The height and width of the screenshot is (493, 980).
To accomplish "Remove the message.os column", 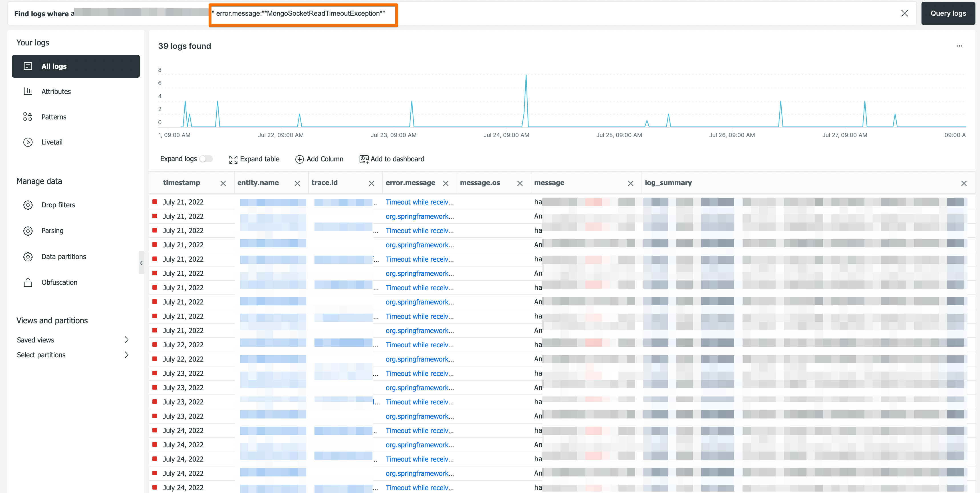I will [520, 183].
